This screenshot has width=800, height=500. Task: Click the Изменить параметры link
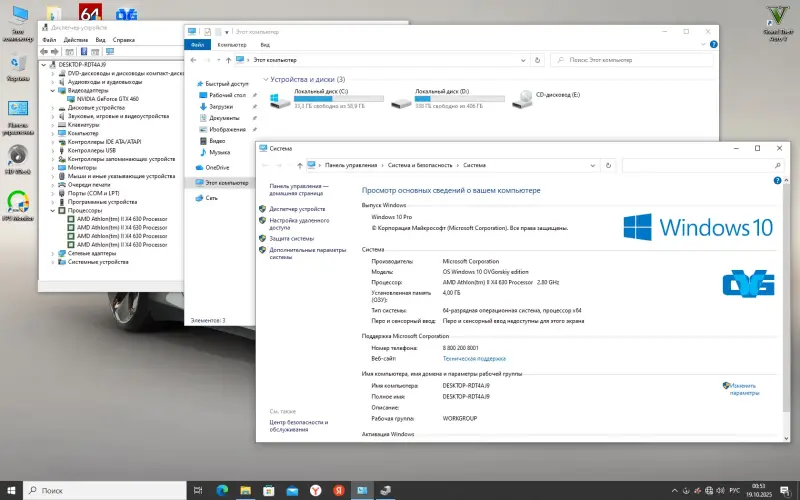pos(742,389)
